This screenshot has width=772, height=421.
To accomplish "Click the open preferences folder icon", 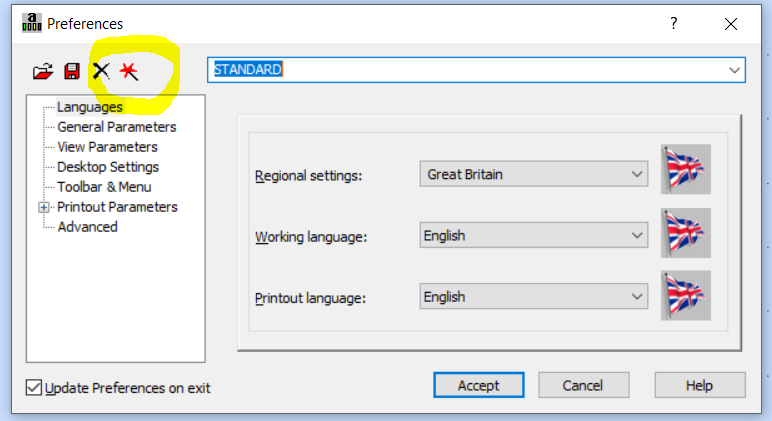I will click(42, 71).
